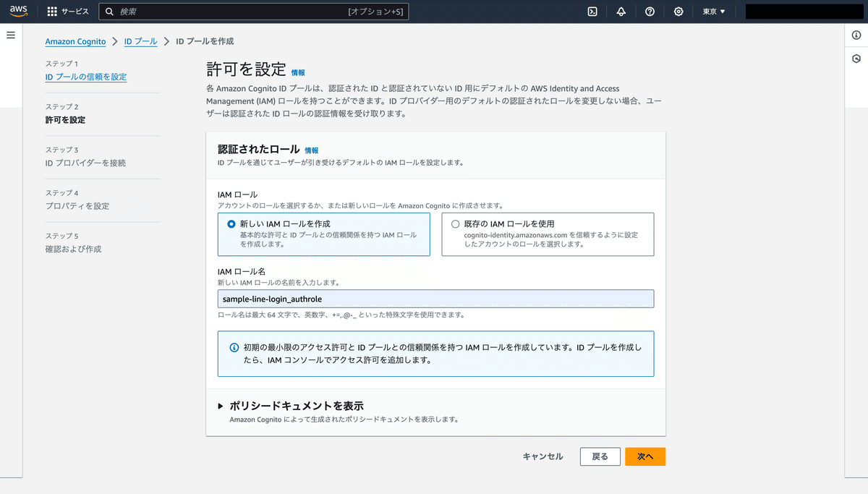Image resolution: width=868 pixels, height=494 pixels.
Task: Open the info panel icon on the right edge
Action: (x=856, y=35)
